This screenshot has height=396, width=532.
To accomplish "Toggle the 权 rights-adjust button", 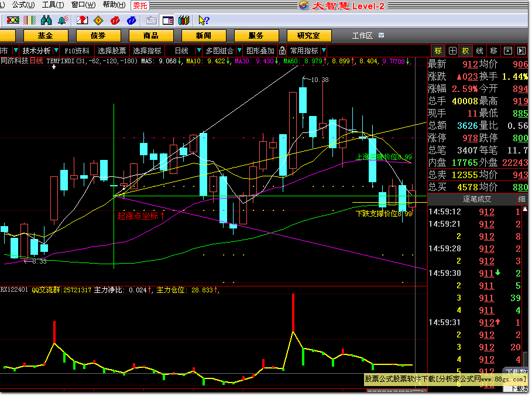I will 465,51.
